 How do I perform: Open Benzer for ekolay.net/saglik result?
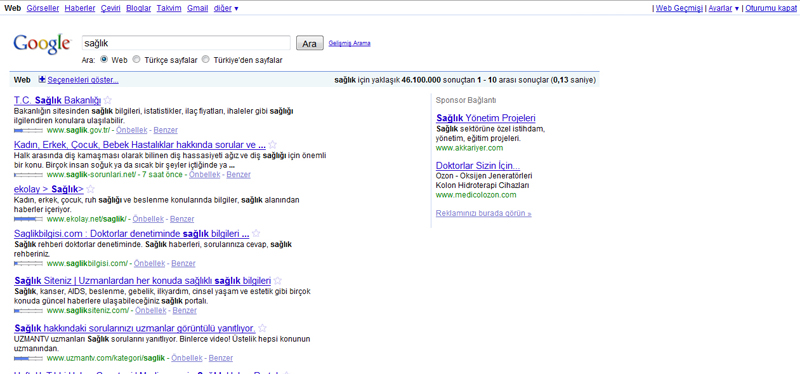(182, 219)
